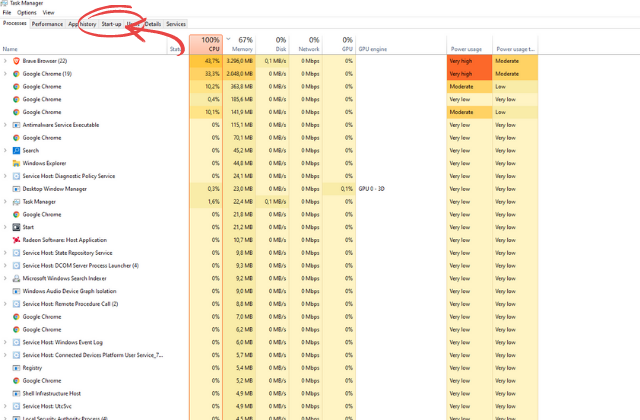This screenshot has height=420, width=640.
Task: Sort by the Disk column header
Action: click(272, 44)
